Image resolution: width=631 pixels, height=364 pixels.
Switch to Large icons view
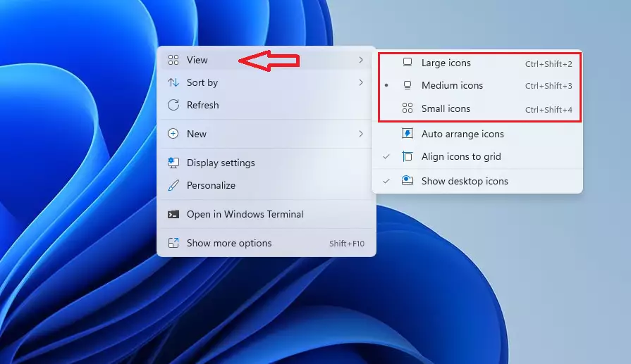click(477, 63)
